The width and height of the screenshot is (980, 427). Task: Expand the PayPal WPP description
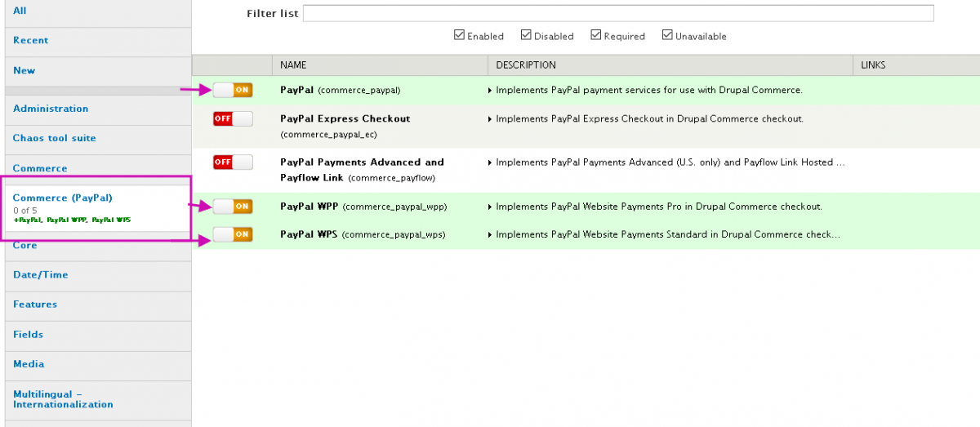[490, 207]
